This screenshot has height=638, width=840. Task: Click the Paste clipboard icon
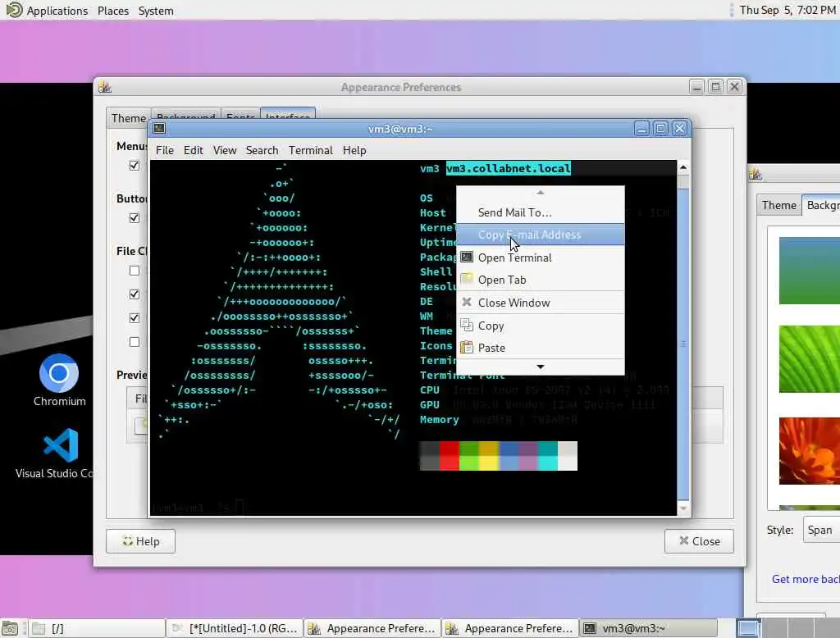click(467, 347)
